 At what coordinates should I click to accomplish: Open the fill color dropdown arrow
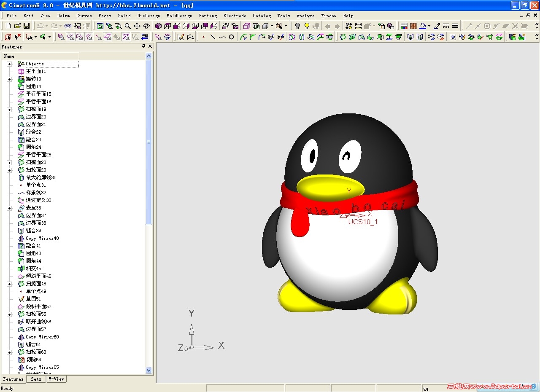[429, 26]
